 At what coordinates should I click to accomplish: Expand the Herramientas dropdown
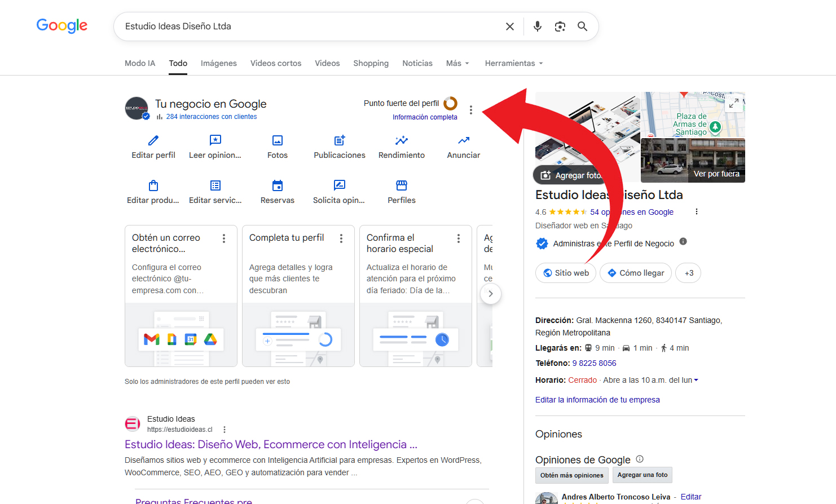pos(514,63)
